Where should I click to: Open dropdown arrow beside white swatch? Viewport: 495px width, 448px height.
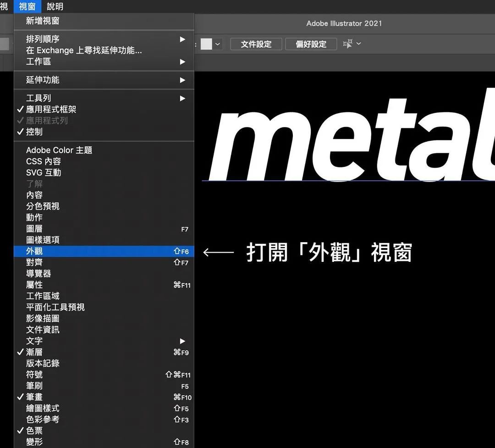coord(218,44)
